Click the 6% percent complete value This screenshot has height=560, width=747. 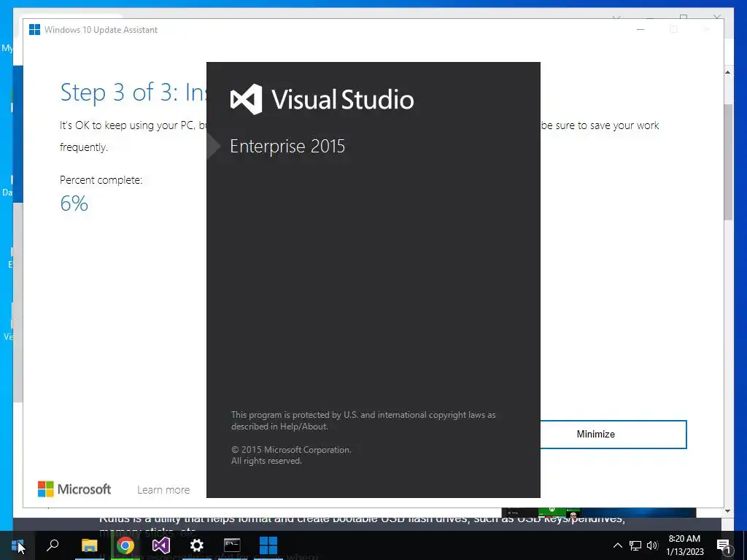[x=74, y=203]
